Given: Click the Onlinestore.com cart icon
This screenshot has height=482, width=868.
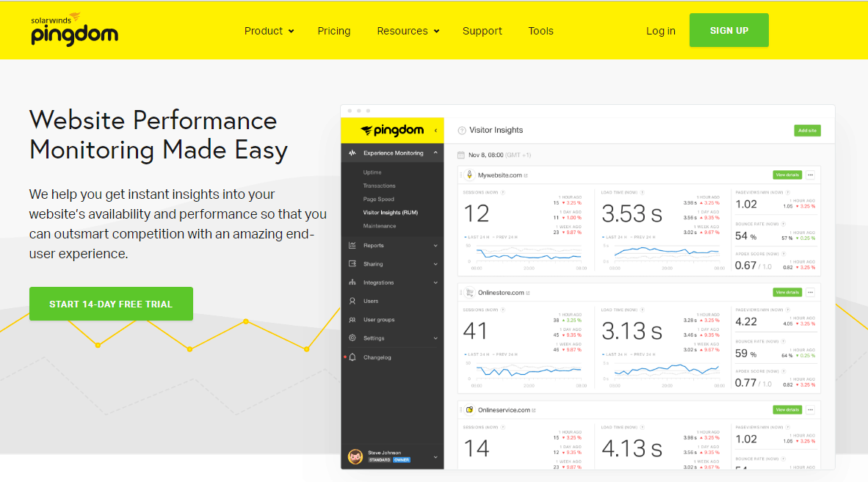Looking at the screenshot, I should 469,293.
